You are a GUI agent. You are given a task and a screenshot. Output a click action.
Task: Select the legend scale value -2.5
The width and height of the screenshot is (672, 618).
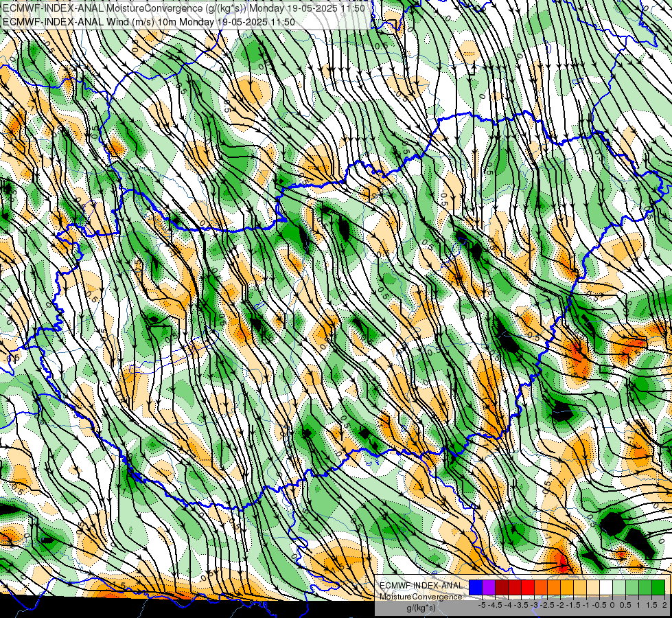547,605
